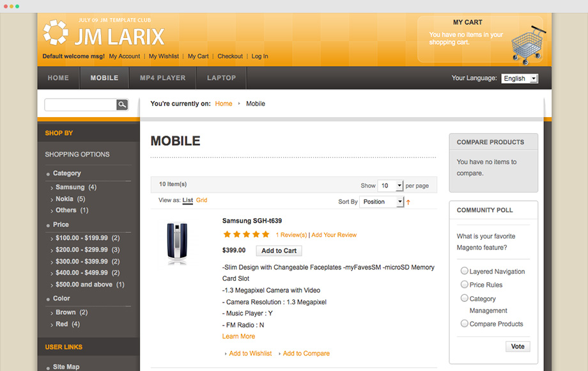Image resolution: width=588 pixels, height=371 pixels.
Task: Open the My Wishlist link
Action: pyautogui.click(x=164, y=56)
